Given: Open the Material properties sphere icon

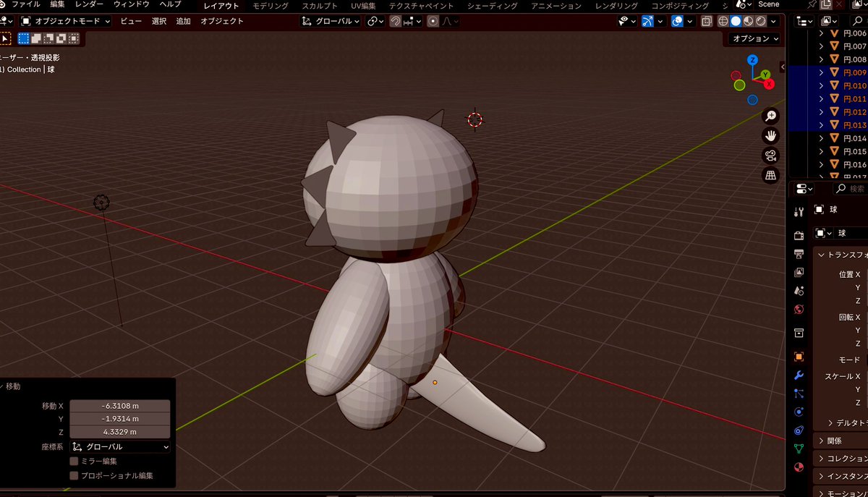Looking at the screenshot, I should (x=799, y=467).
